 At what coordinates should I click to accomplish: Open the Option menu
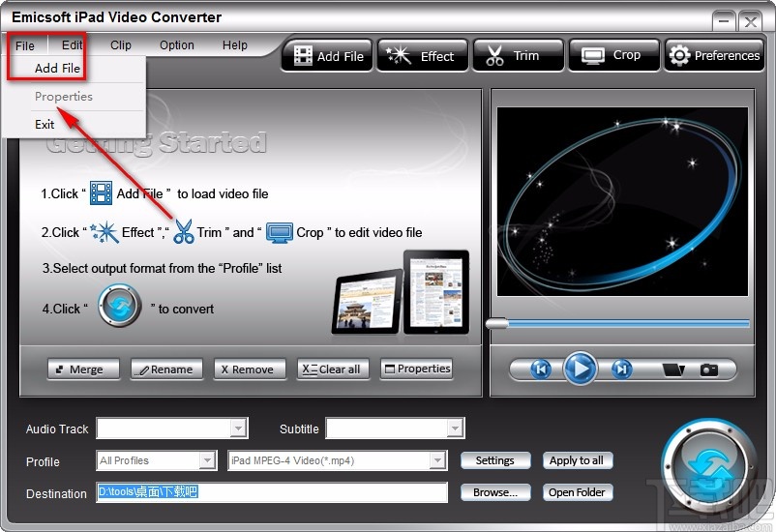177,45
